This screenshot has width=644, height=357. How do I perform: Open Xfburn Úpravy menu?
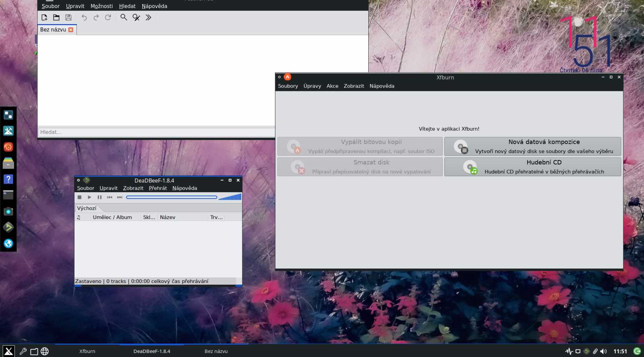[x=312, y=86]
